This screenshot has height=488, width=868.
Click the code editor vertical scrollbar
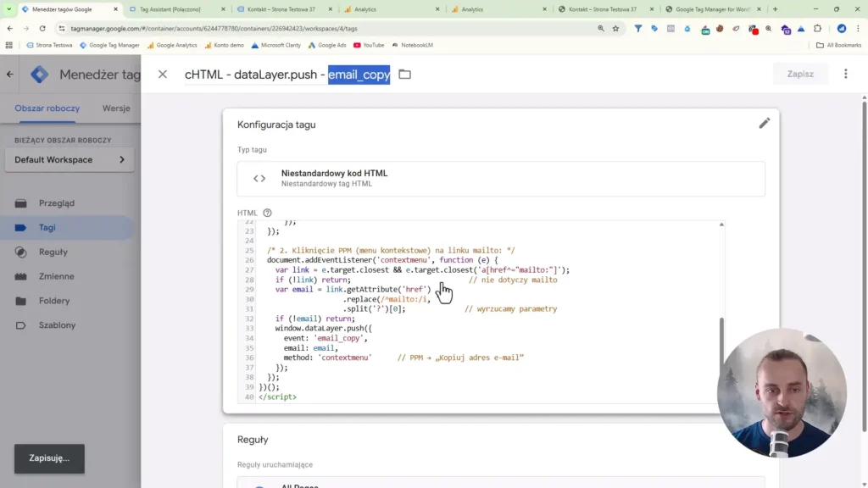pyautogui.click(x=721, y=352)
